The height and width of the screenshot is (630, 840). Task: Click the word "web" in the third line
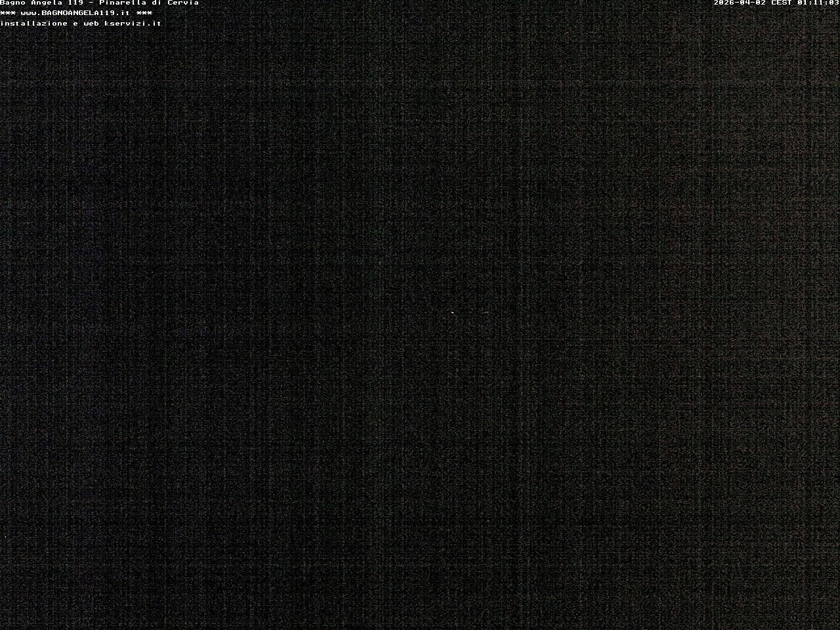coord(91,24)
